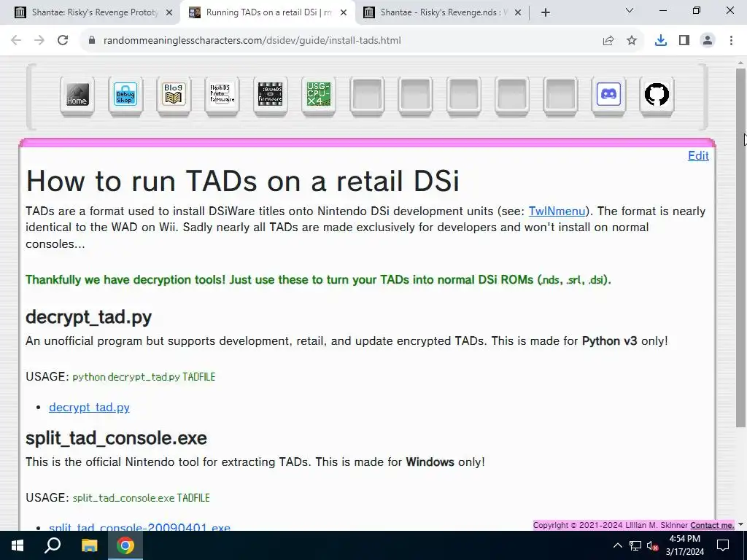Open the Windows notification center
Screen dimensions: 747x560
(723, 545)
